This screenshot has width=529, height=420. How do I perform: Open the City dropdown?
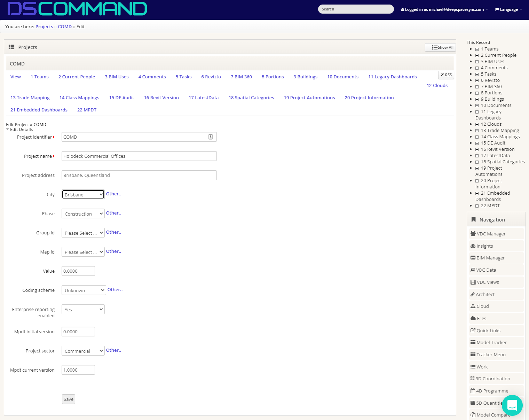(x=83, y=194)
